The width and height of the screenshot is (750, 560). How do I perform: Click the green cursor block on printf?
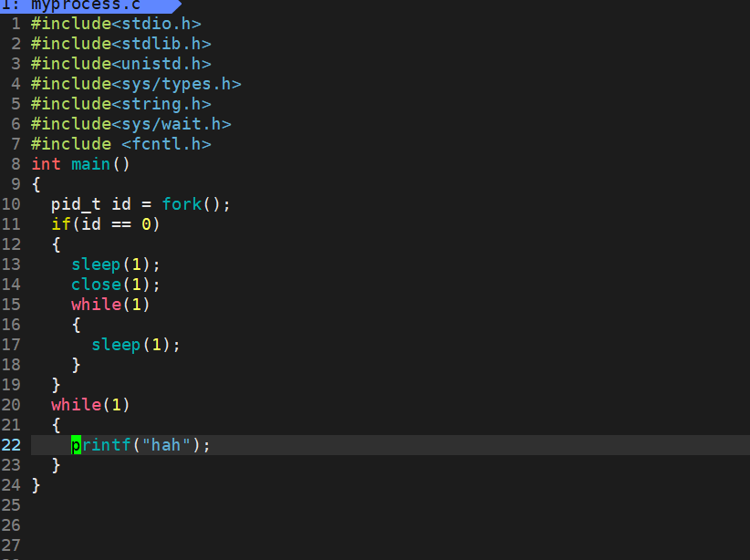[76, 445]
